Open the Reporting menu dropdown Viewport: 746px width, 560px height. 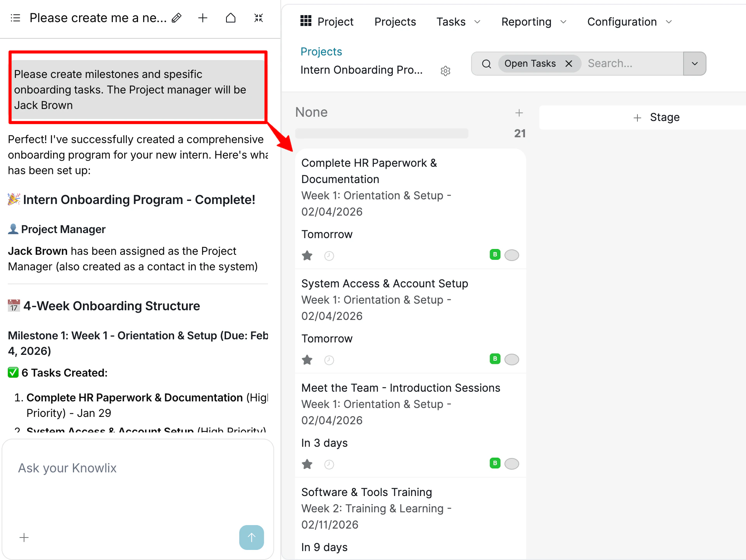(x=534, y=22)
